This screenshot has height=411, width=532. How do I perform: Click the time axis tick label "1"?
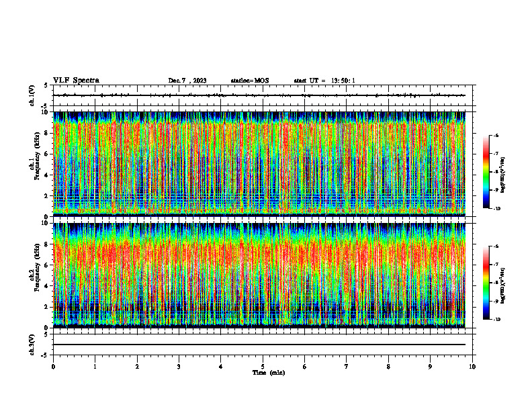pyautogui.click(x=95, y=367)
